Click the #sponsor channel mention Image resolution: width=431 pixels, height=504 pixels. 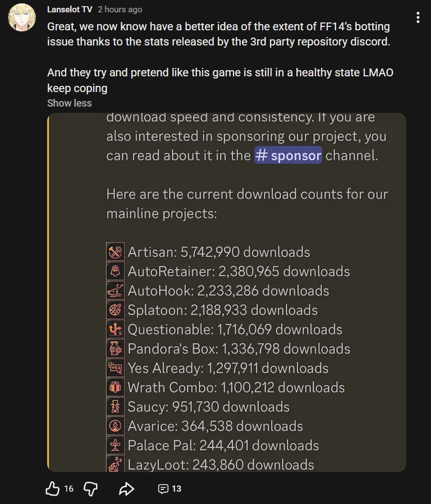pos(288,155)
